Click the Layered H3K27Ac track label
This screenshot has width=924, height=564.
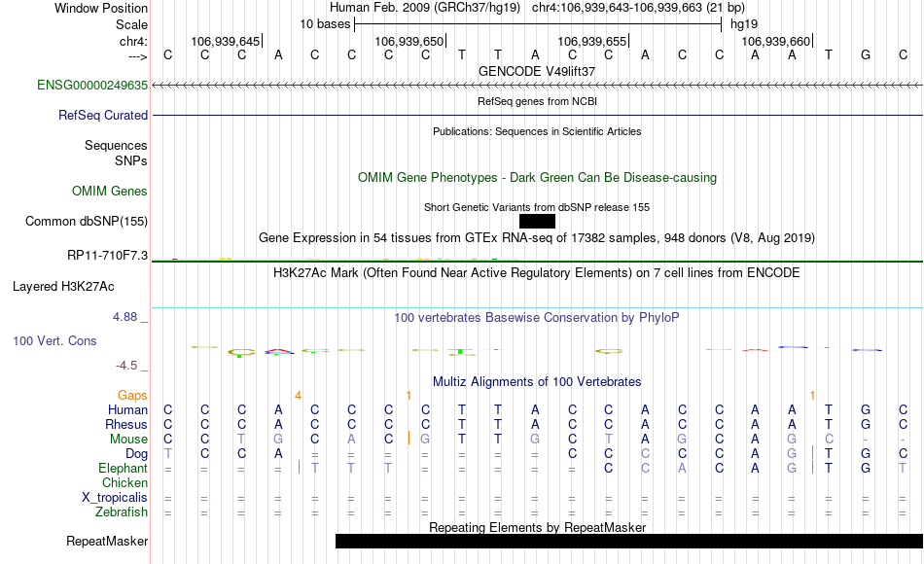click(63, 287)
